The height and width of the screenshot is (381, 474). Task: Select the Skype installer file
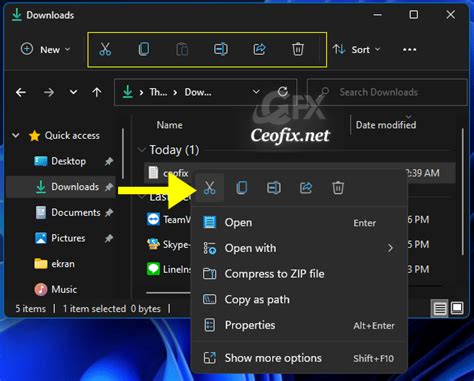169,245
